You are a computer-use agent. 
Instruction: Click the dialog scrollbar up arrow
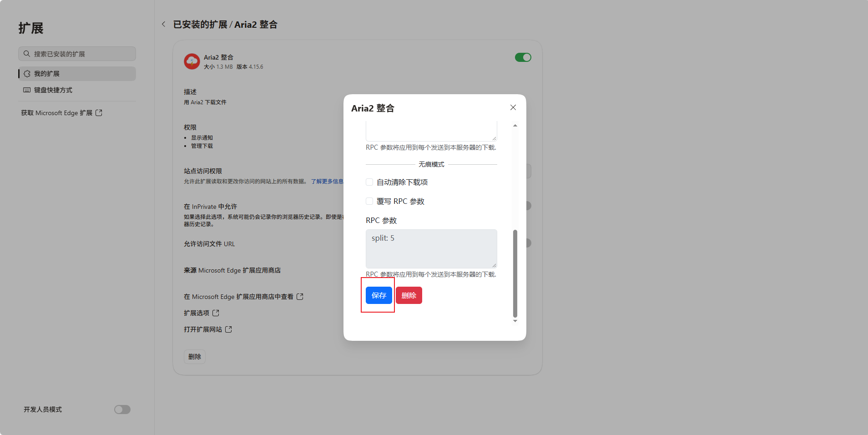515,126
